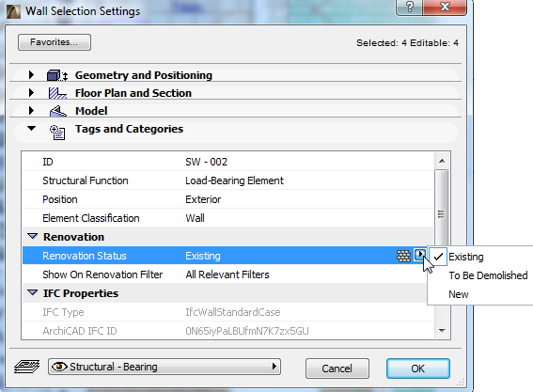This screenshot has height=392, width=533.
Task: Click the brick wall icon in Renovation Status row
Action: (403, 256)
